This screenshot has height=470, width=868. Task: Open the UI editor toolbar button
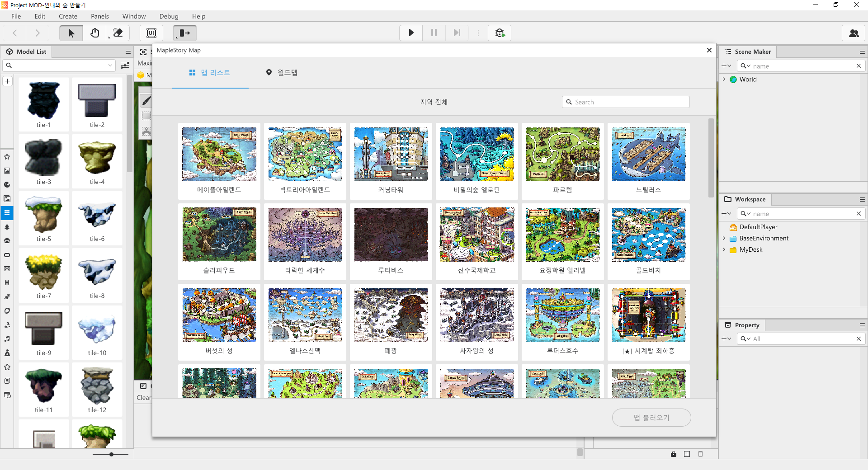point(151,33)
